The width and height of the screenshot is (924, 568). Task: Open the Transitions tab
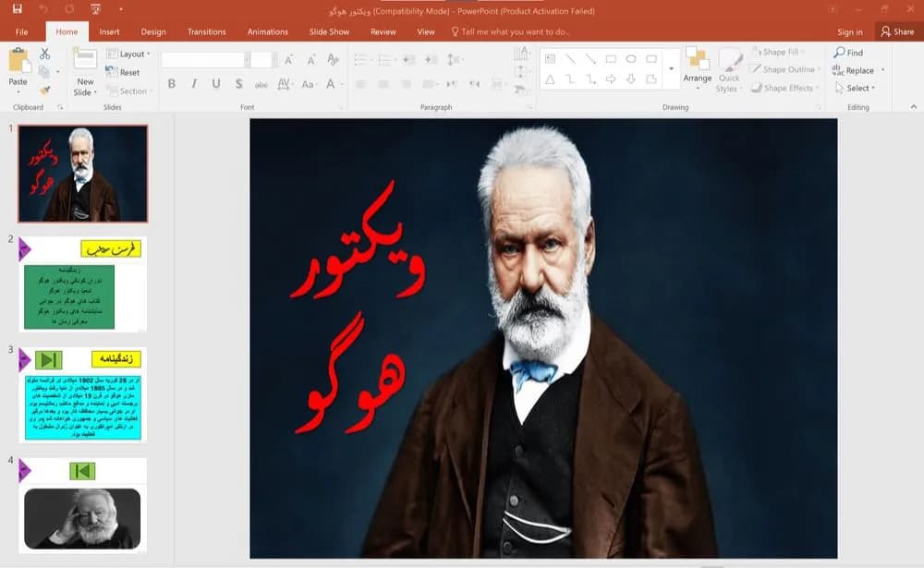[206, 31]
